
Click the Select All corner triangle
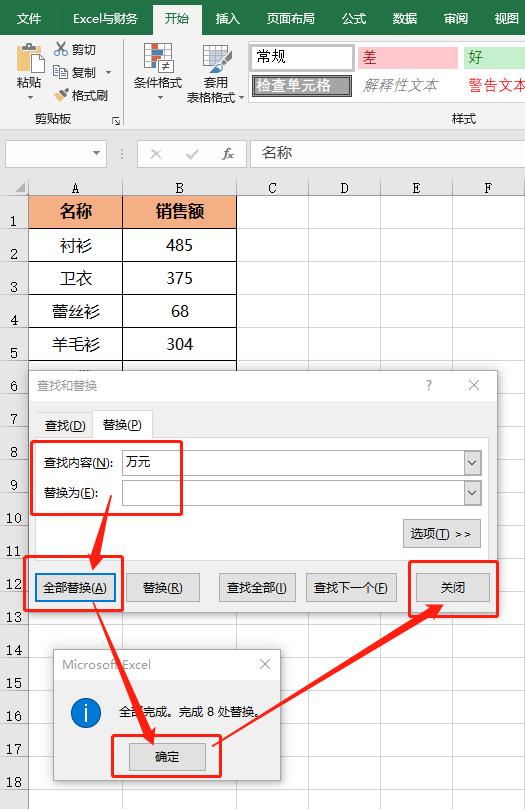point(19,187)
